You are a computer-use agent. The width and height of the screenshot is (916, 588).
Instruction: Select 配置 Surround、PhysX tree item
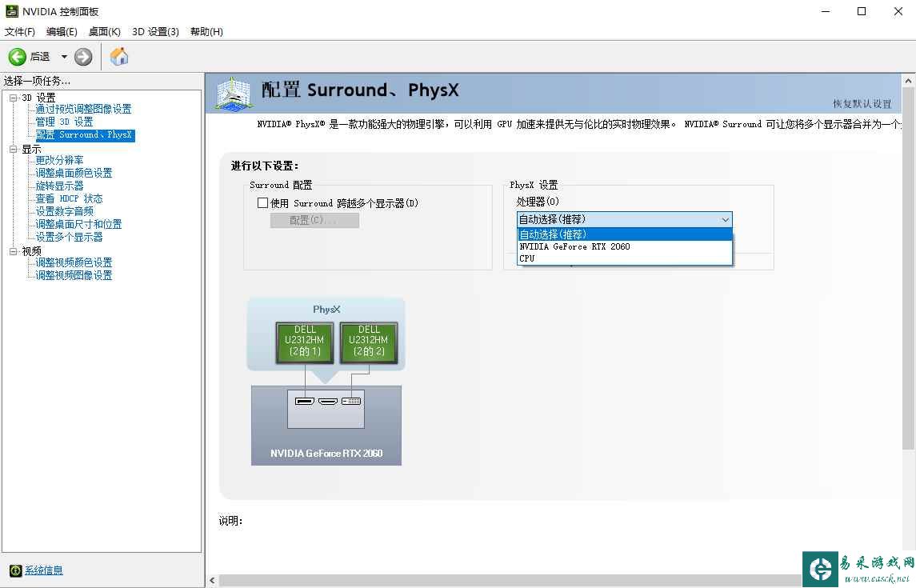tap(85, 135)
